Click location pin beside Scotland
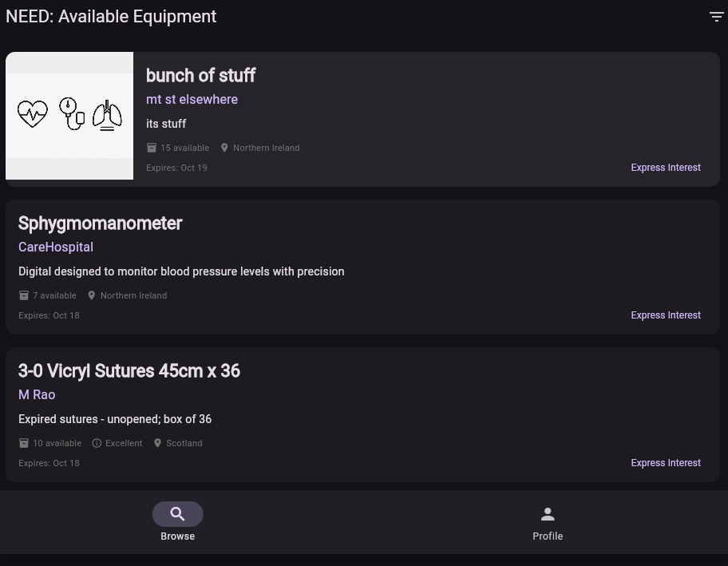Screen dimensions: 728x566 coord(157,443)
